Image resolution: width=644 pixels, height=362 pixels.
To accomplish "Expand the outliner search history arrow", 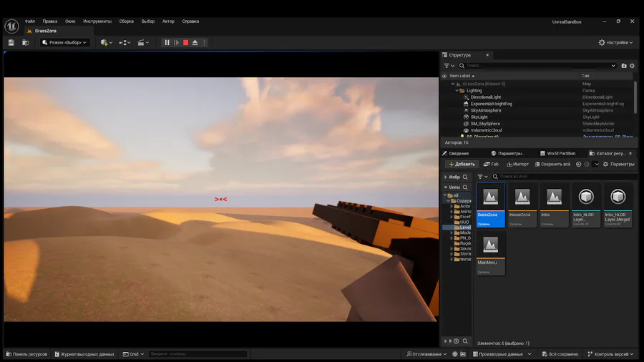I will 613,66.
